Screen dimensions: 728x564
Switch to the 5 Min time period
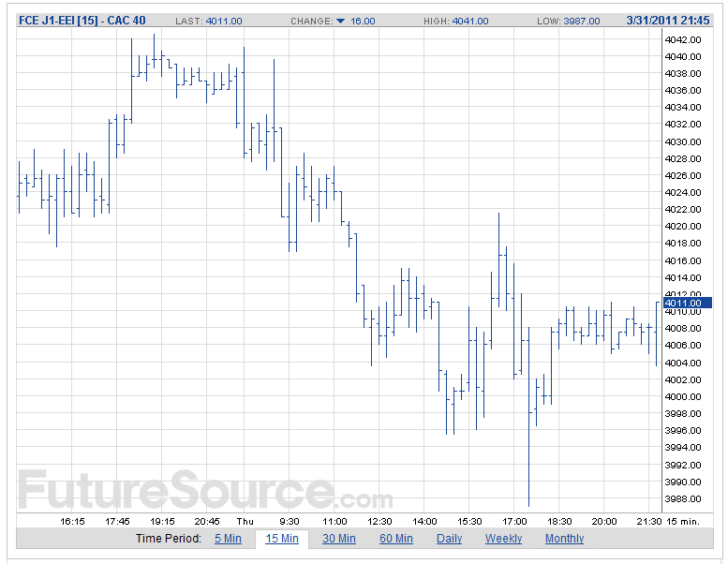click(x=228, y=539)
